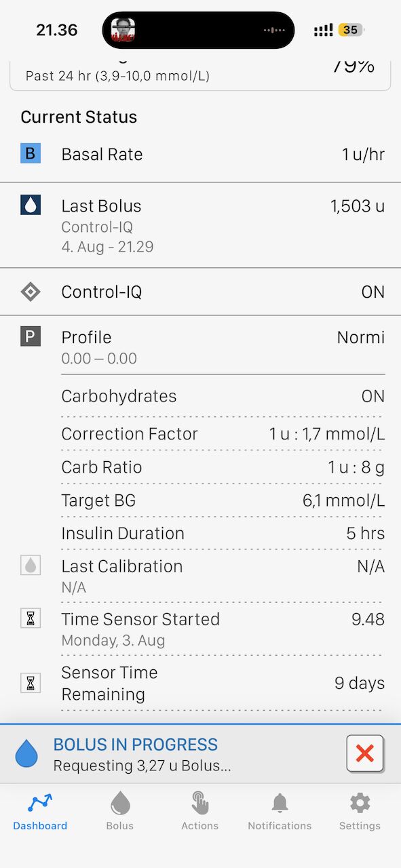Tap the blue Basal Rate B icon
401x868 pixels.
(31, 153)
